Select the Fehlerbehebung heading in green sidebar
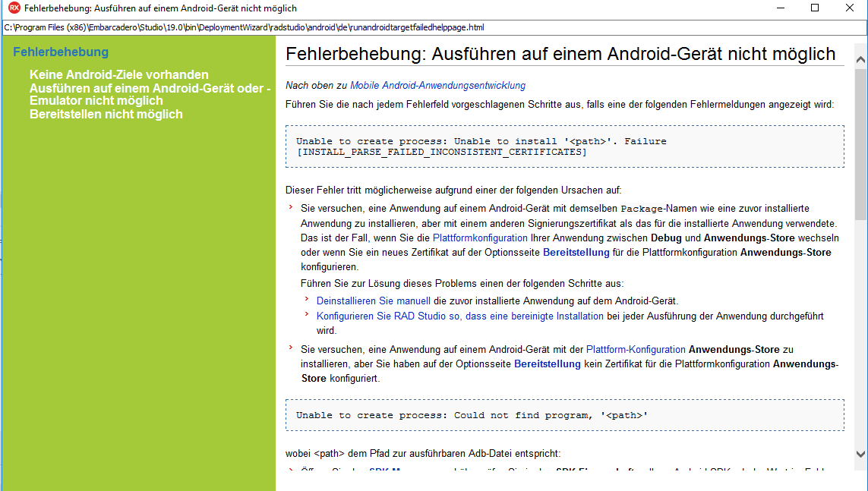868x491 pixels. pos(61,52)
